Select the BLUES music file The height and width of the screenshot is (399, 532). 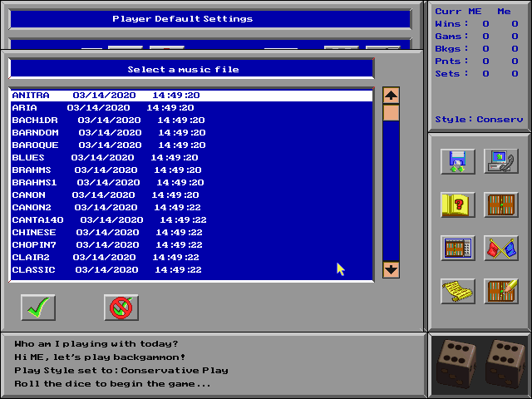[x=192, y=158]
